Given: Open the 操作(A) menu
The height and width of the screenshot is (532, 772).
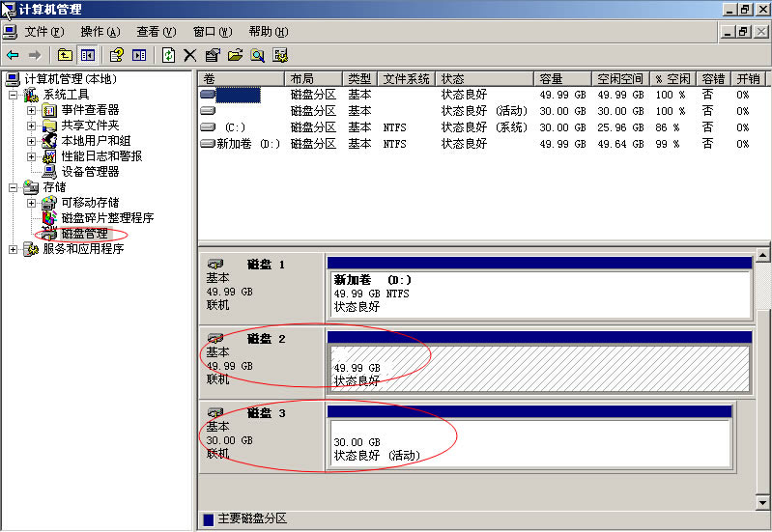Looking at the screenshot, I should pyautogui.click(x=100, y=32).
